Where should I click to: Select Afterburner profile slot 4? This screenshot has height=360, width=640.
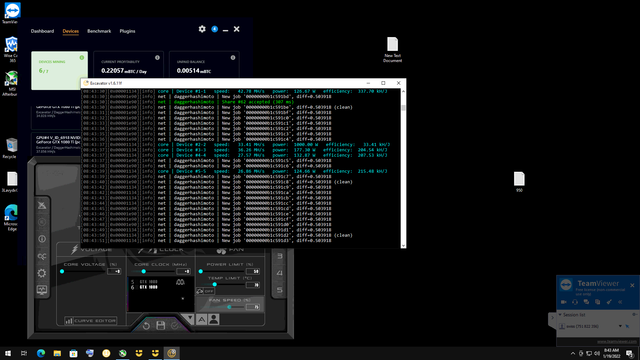point(280,273)
